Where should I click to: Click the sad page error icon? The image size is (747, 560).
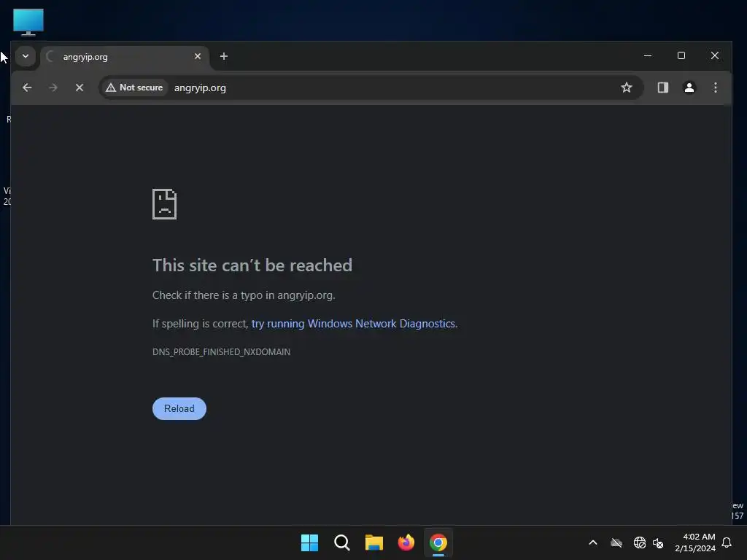(x=164, y=204)
